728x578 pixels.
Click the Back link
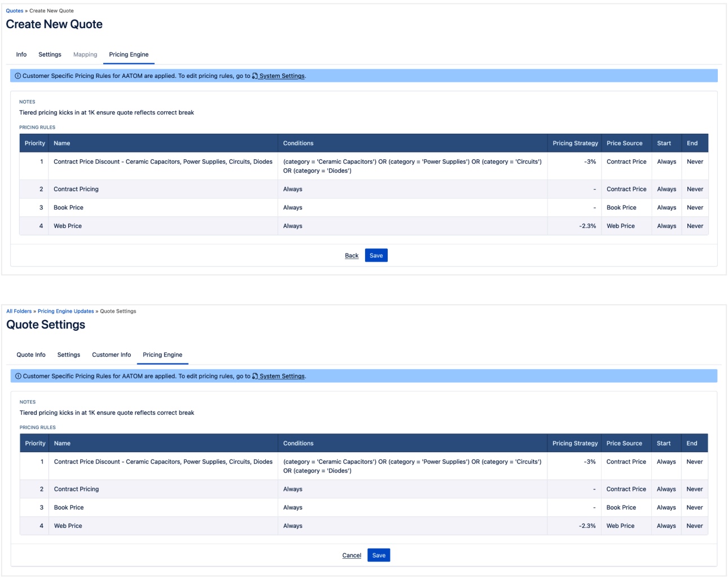click(352, 256)
